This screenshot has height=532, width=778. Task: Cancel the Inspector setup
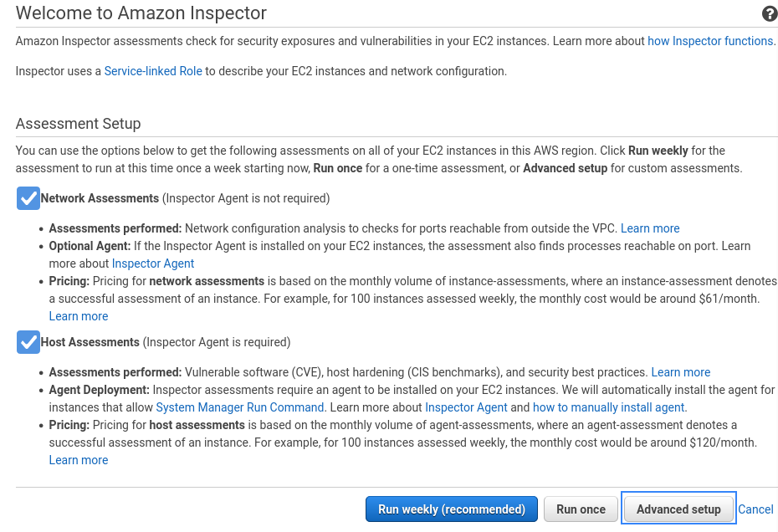[x=755, y=509]
